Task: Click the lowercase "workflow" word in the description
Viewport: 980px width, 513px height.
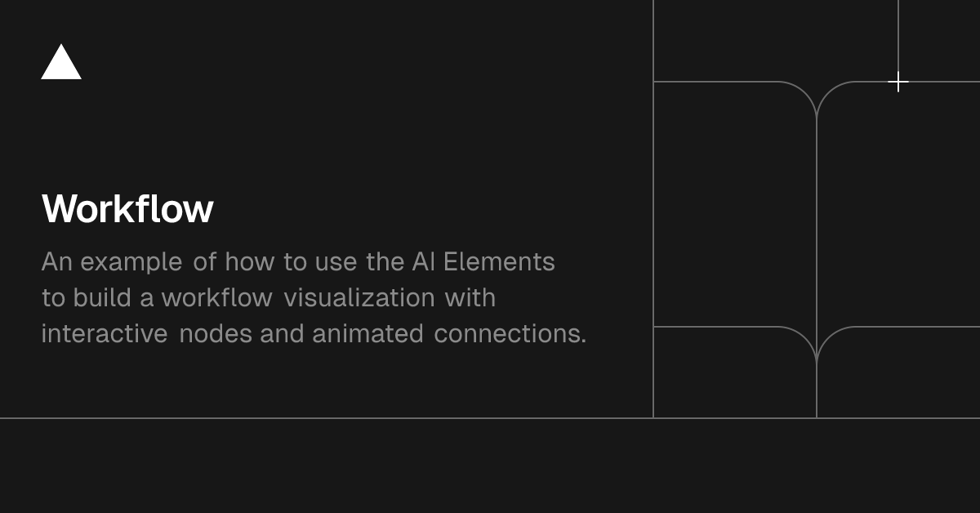Action: 216,298
